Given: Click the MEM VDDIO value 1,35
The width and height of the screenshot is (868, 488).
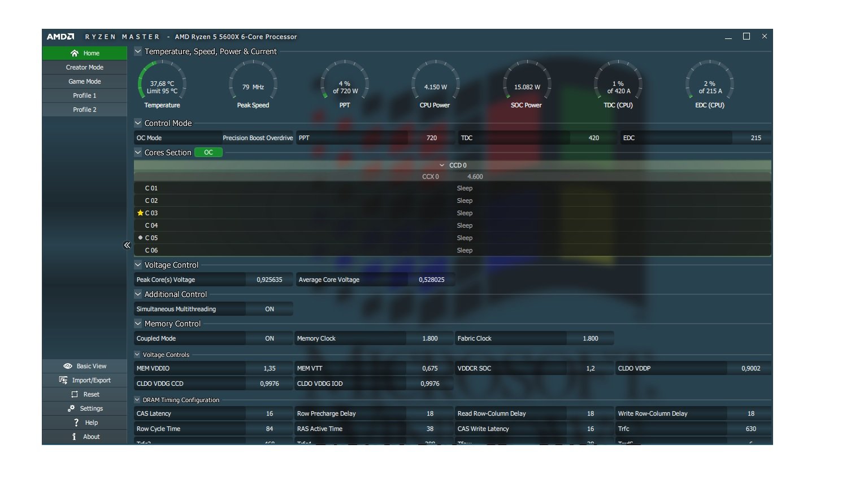Looking at the screenshot, I should click(x=270, y=368).
